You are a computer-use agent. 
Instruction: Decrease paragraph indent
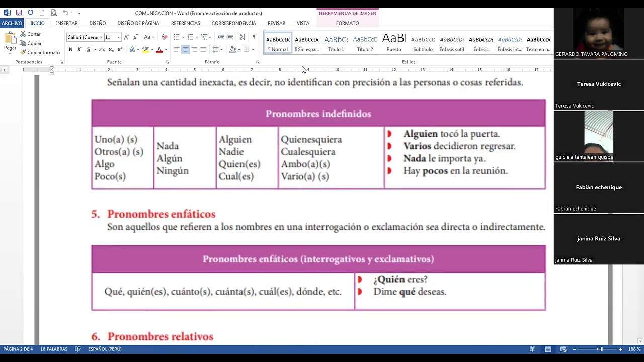[x=221, y=37]
